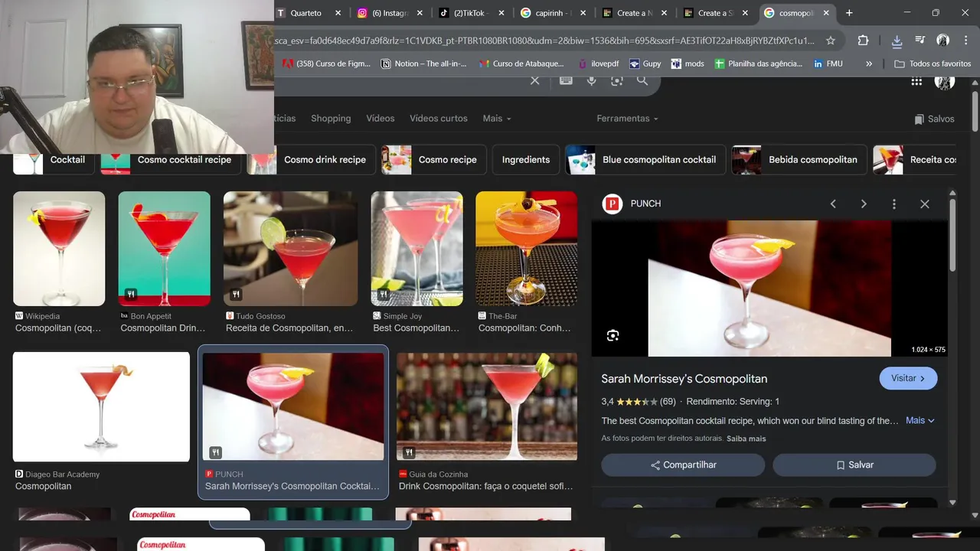980x551 pixels.
Task: Close the Instagram tab
Action: (420, 13)
